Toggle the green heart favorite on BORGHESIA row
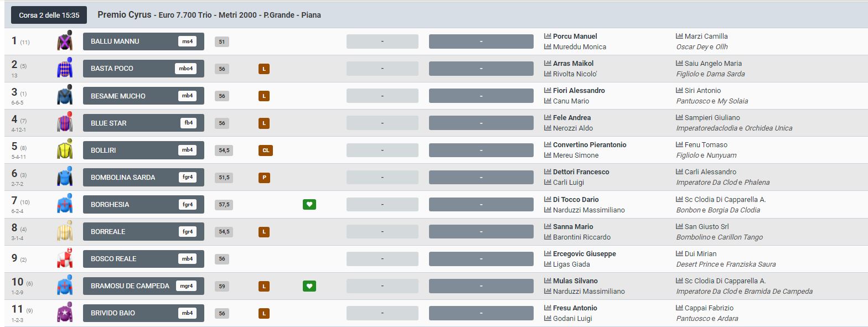868x327 pixels. tap(309, 205)
